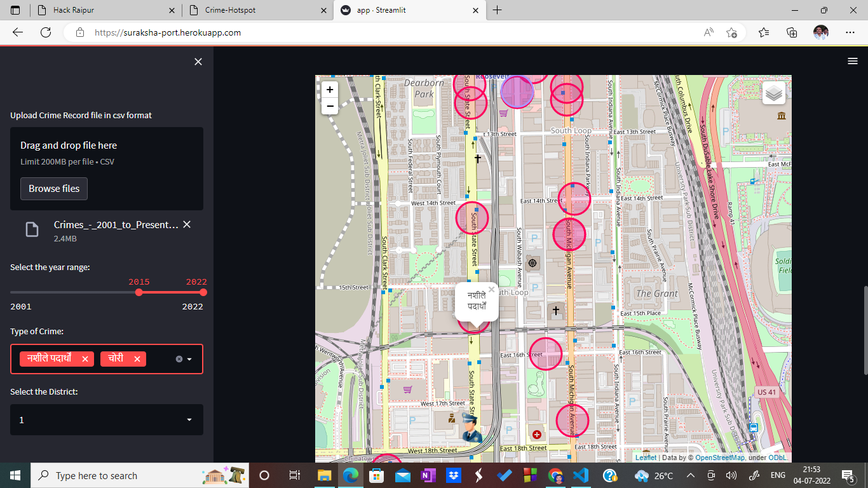Click the police officer marker on map
The image size is (868, 488).
point(471,428)
